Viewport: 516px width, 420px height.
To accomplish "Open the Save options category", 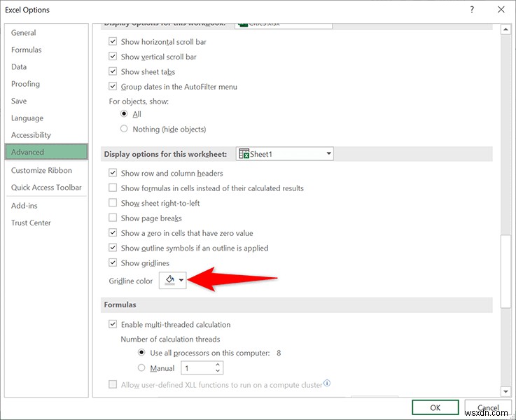I will [x=46, y=101].
